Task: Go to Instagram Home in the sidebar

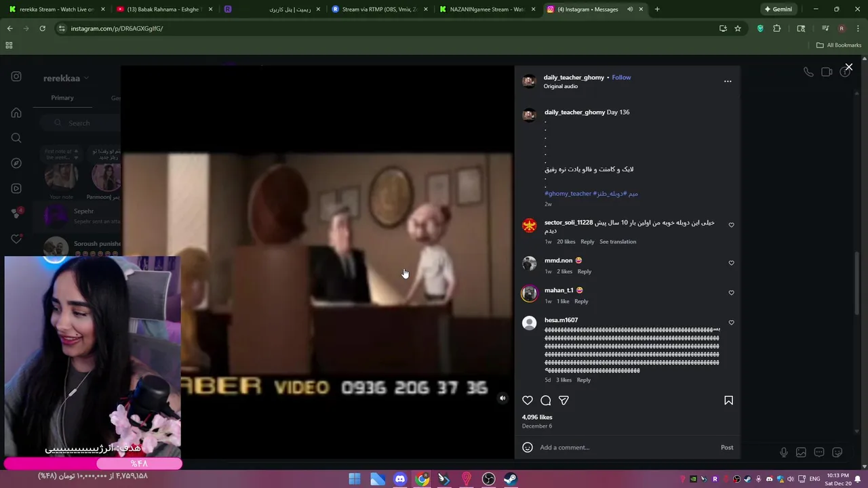Action: coord(16,113)
